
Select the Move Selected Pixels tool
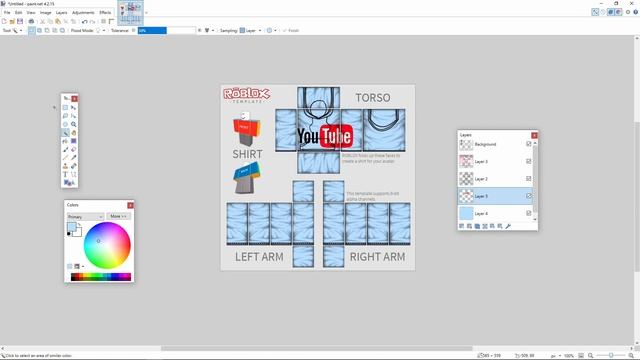pyautogui.click(x=73, y=107)
